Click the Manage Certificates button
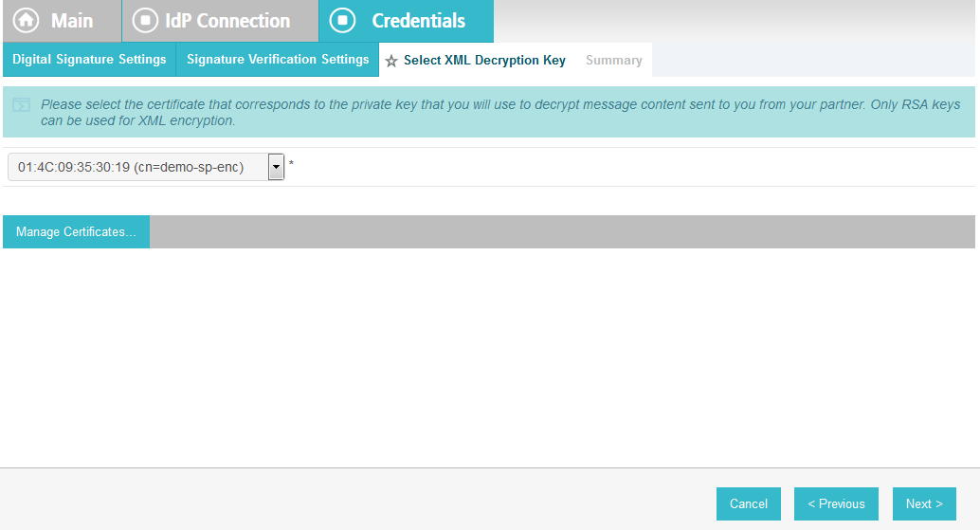980x530 pixels. pos(76,232)
